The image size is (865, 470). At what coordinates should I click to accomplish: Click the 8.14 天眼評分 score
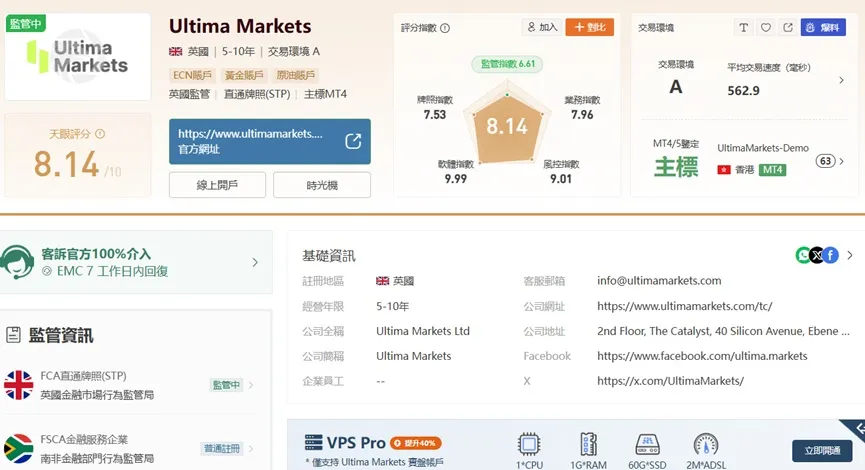(x=66, y=164)
